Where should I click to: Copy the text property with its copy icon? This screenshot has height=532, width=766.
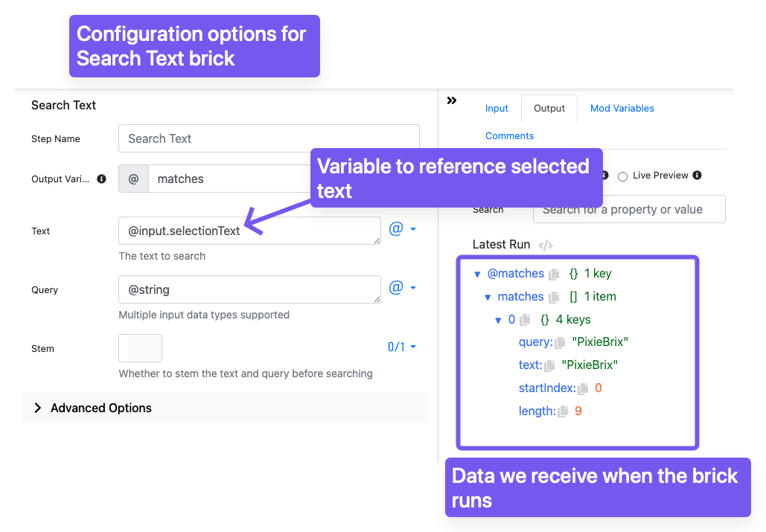[550, 365]
